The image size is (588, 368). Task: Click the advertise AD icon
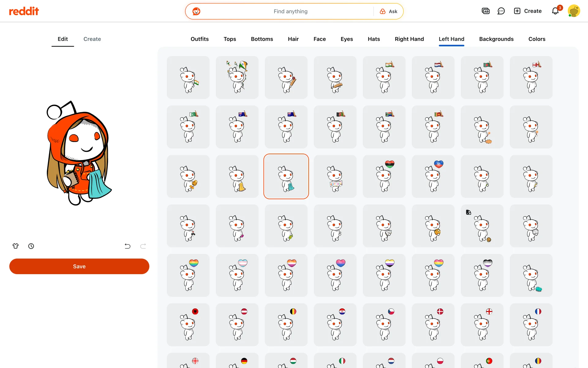tap(485, 11)
